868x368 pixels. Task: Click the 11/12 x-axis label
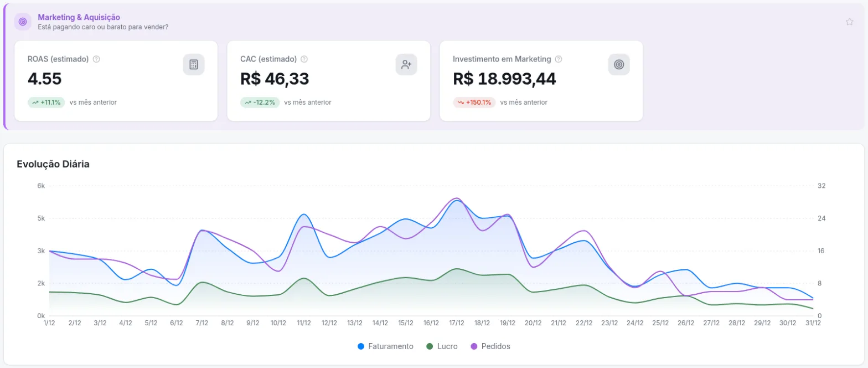coord(304,323)
